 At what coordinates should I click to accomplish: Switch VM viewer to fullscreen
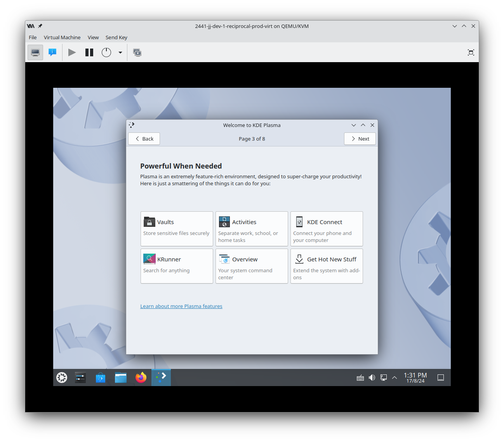click(x=471, y=52)
